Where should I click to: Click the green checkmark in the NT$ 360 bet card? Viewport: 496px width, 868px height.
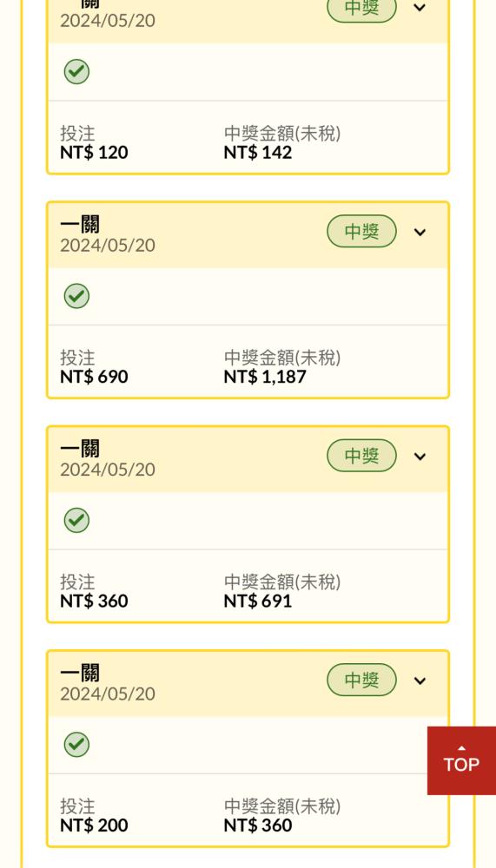click(76, 520)
